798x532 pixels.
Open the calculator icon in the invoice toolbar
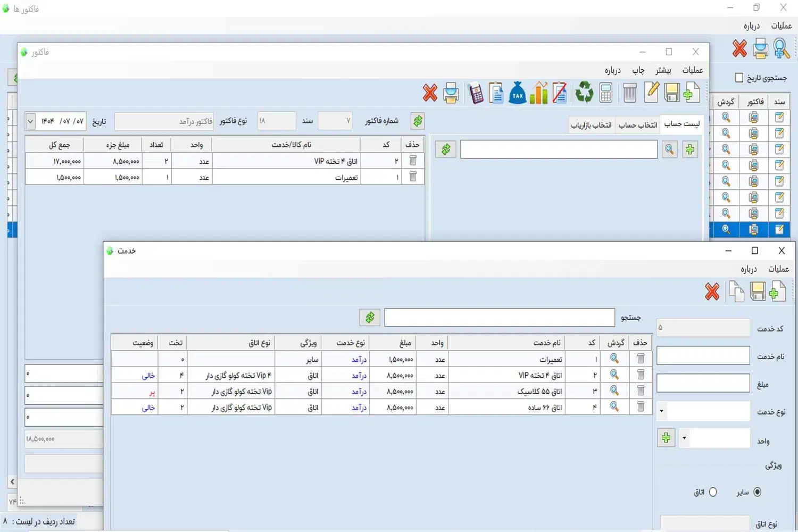pos(606,94)
